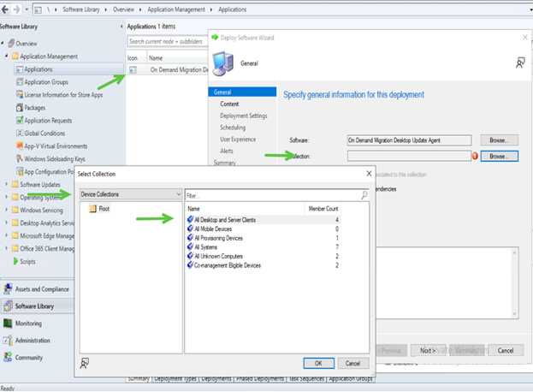533x392 pixels.
Task: Click the forward navigation arrow
Action: pos(16,9)
